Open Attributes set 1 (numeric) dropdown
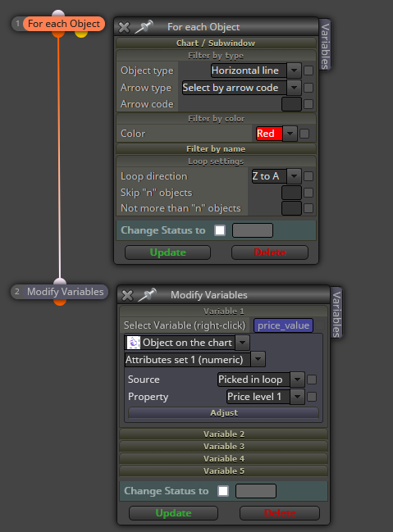Image resolution: width=393 pixels, height=532 pixels. point(258,359)
